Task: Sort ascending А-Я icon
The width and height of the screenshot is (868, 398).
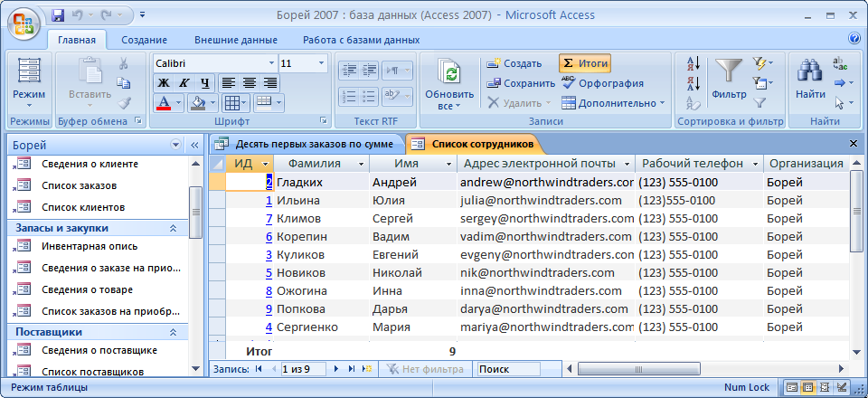Action: pos(693,63)
